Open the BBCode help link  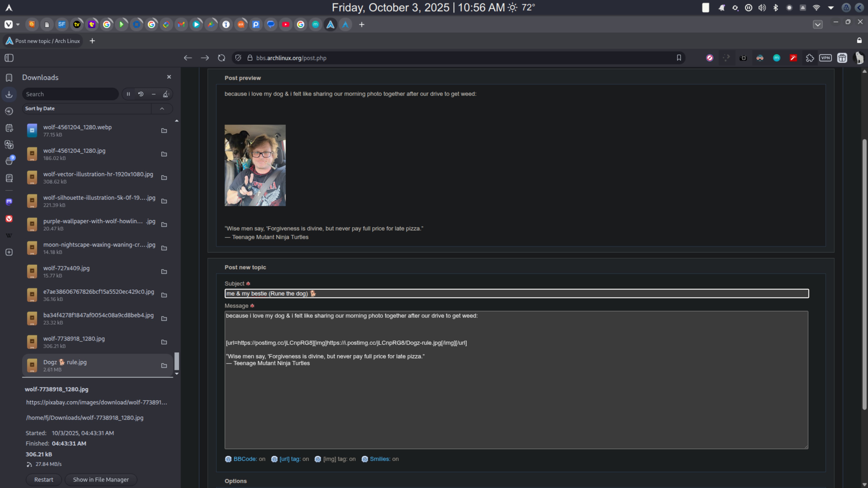click(245, 459)
